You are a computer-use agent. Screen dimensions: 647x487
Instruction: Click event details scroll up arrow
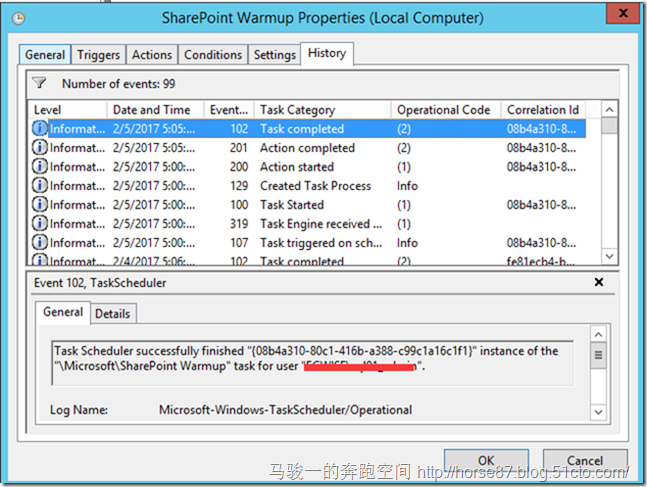point(598,335)
